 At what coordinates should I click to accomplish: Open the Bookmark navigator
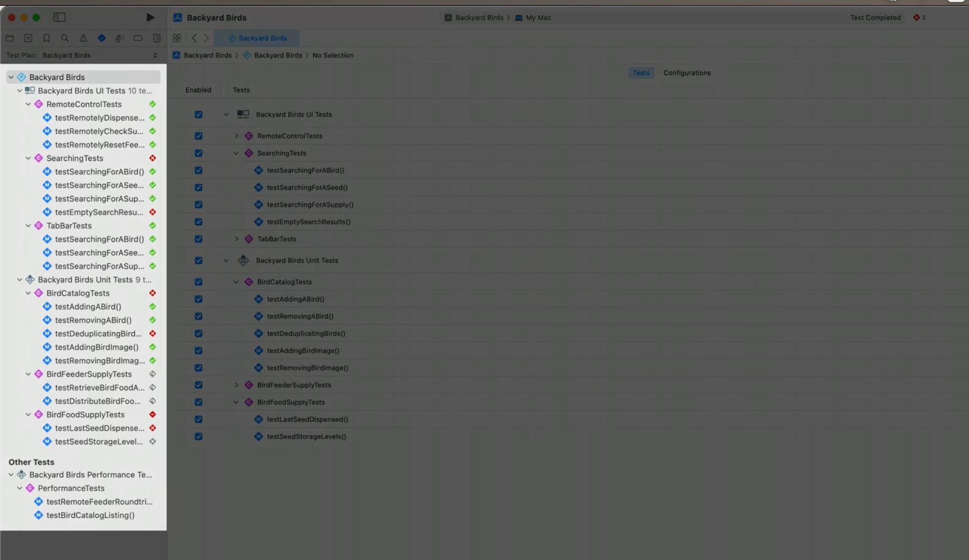[x=46, y=38]
